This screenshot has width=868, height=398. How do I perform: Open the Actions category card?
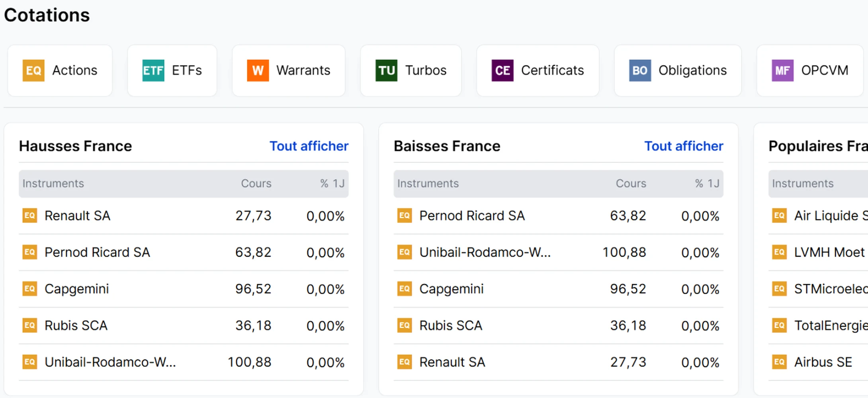(60, 70)
